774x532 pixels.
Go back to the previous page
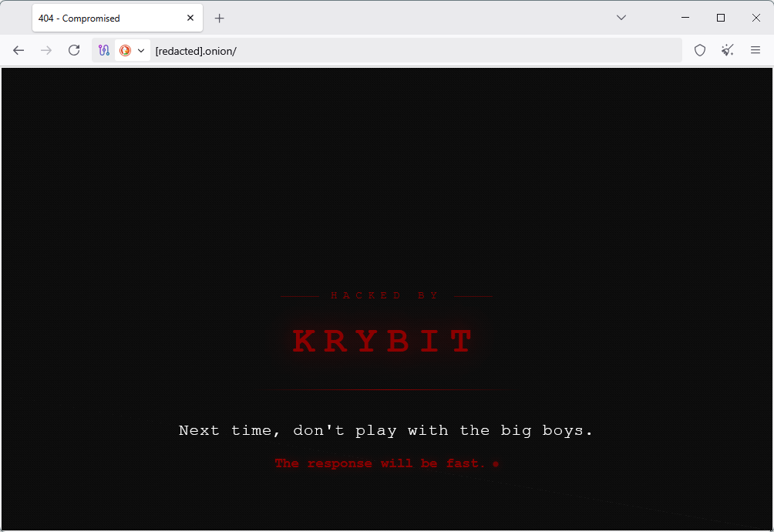19,50
